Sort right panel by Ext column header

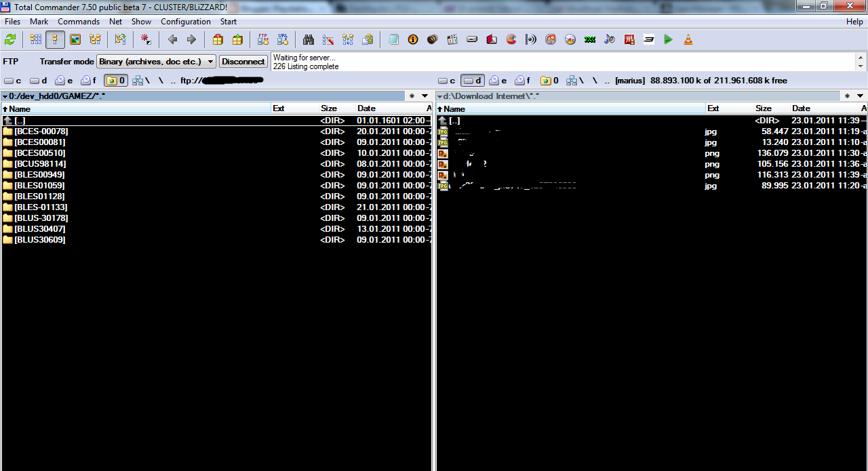pyautogui.click(x=729, y=108)
